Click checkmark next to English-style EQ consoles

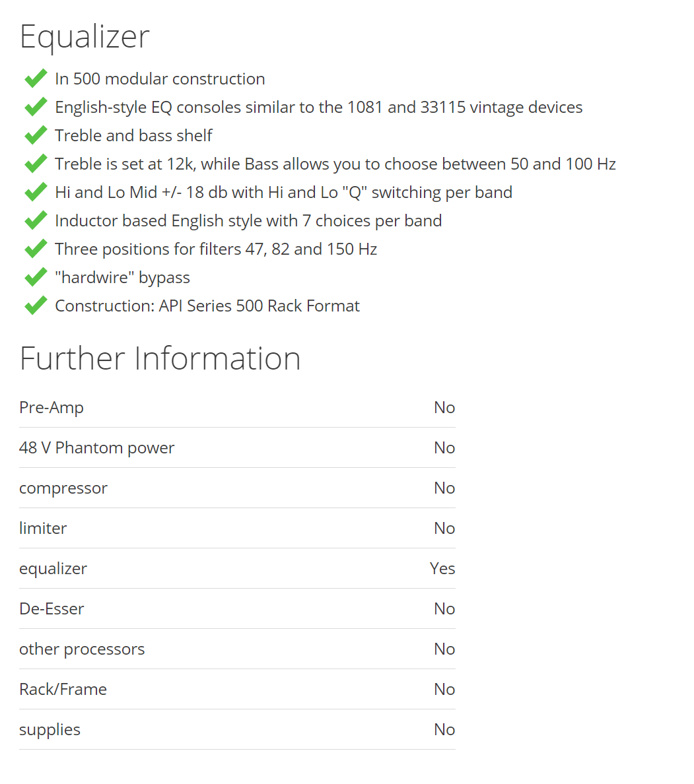tap(36, 107)
